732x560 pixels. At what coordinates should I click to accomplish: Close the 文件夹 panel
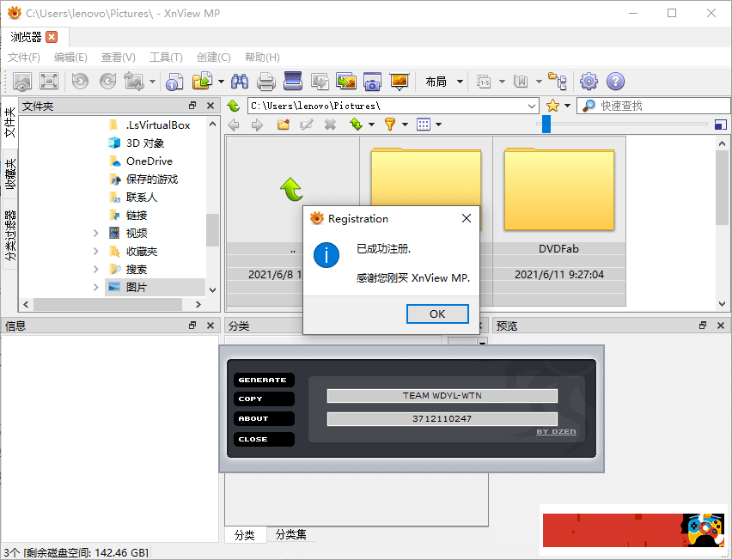click(x=210, y=106)
